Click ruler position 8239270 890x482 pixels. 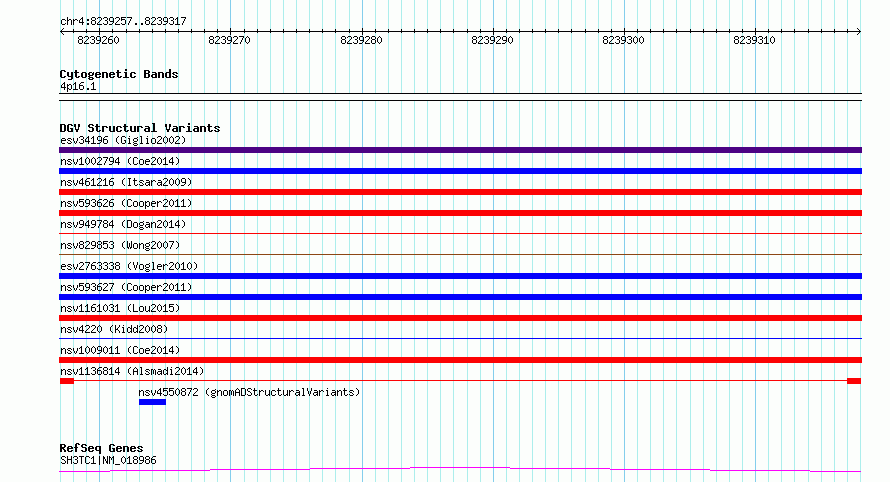[229, 40]
